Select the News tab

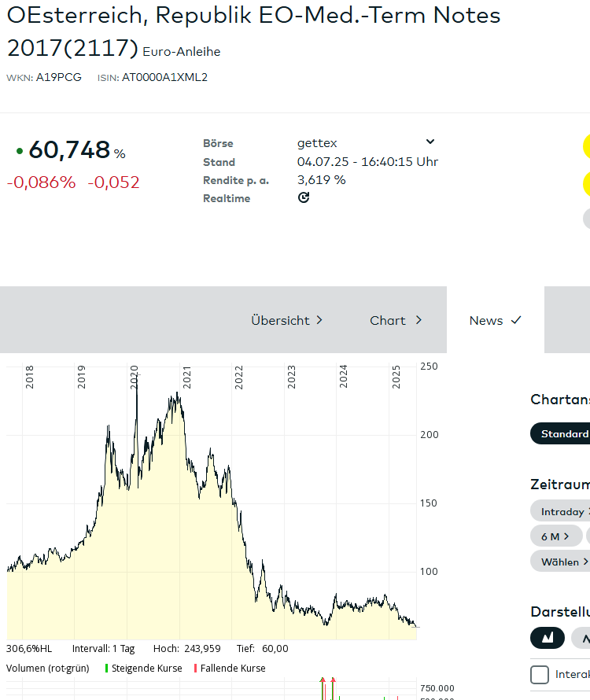[x=495, y=320]
